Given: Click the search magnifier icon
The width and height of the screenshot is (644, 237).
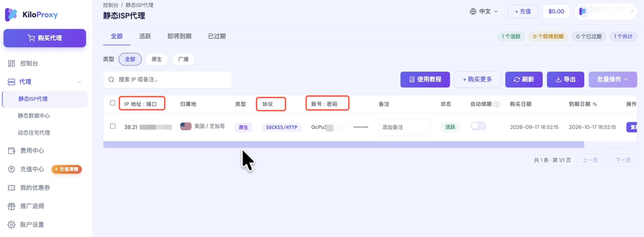Looking at the screenshot, I should coord(111,80).
